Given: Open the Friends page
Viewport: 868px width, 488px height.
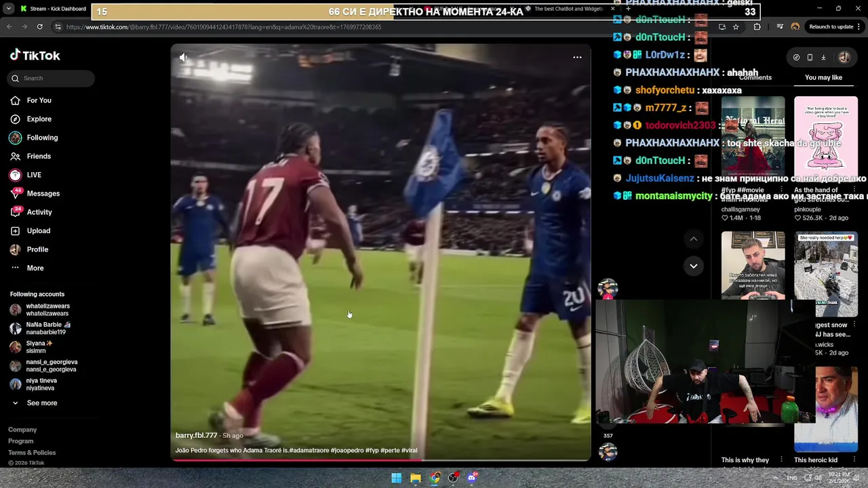Looking at the screenshot, I should coord(39,157).
